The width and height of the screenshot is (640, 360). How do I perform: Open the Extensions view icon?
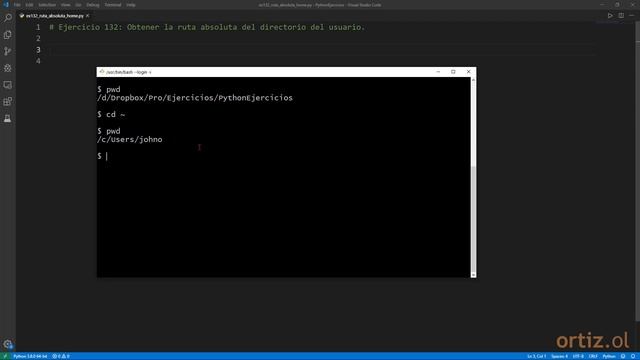coord(8,102)
